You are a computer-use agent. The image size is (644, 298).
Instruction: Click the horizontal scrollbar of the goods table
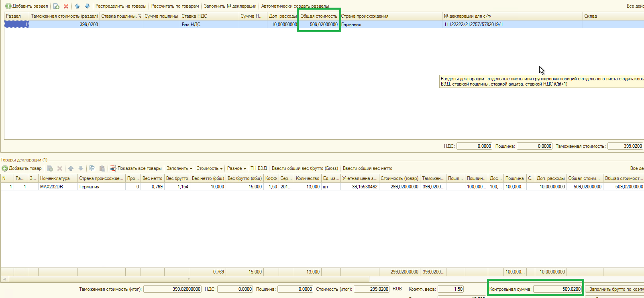tap(189, 279)
